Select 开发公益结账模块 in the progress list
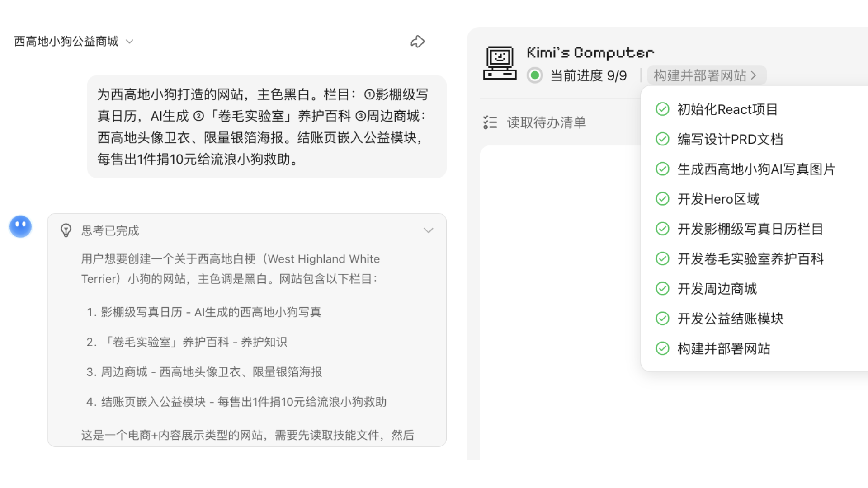Screen dimensions: 868x488 [x=730, y=319]
